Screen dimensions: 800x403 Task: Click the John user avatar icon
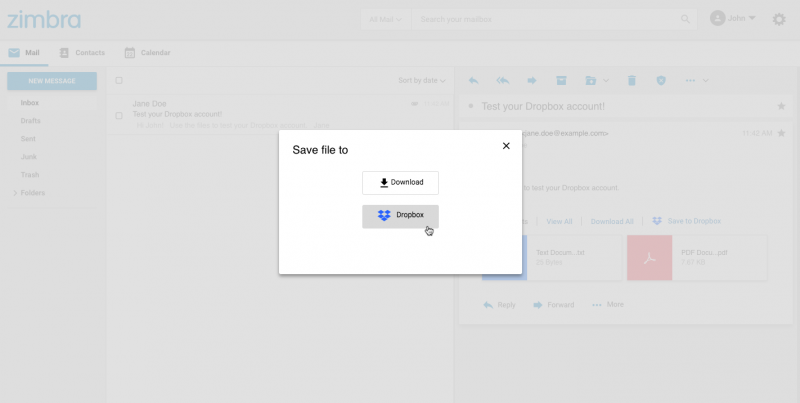pos(717,18)
